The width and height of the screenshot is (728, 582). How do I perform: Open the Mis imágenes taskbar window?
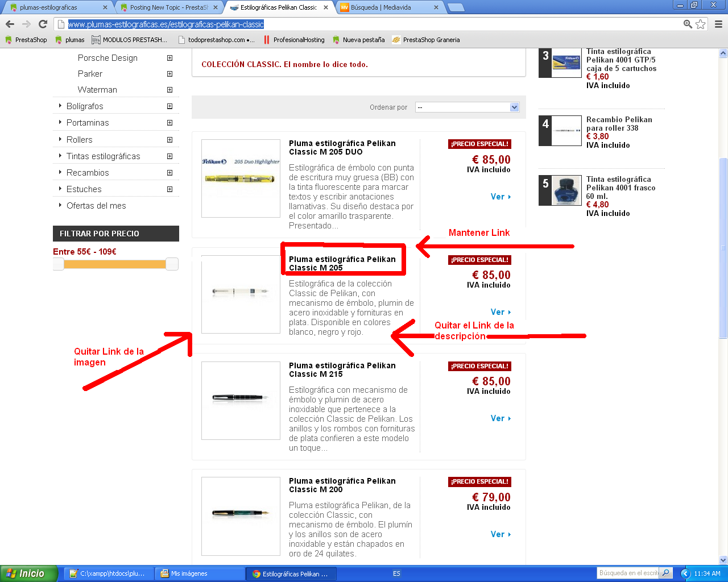tap(199, 574)
